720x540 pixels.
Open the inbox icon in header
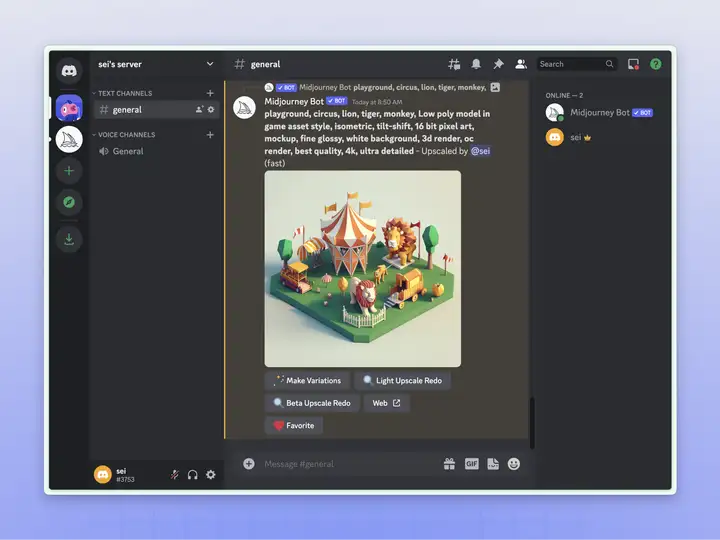click(633, 64)
